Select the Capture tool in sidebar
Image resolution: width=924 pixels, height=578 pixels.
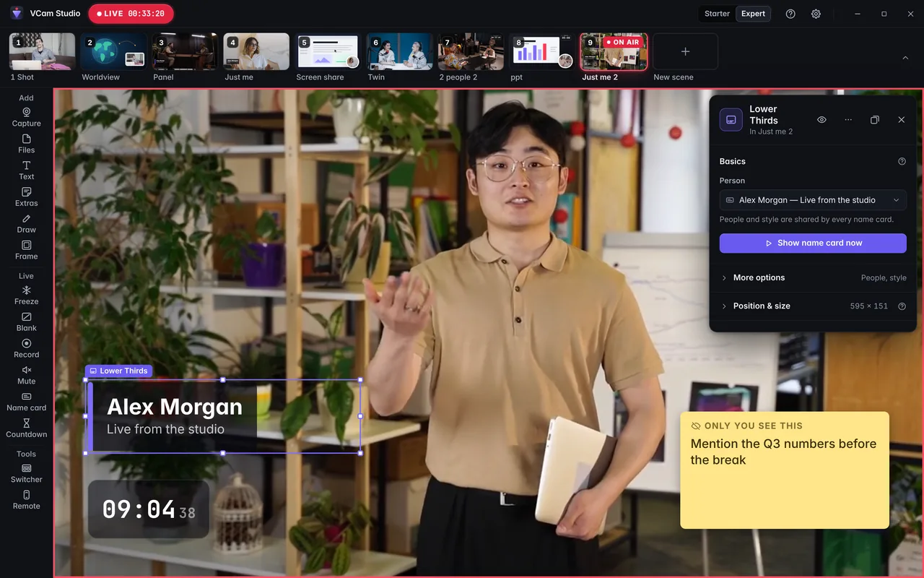pos(26,117)
